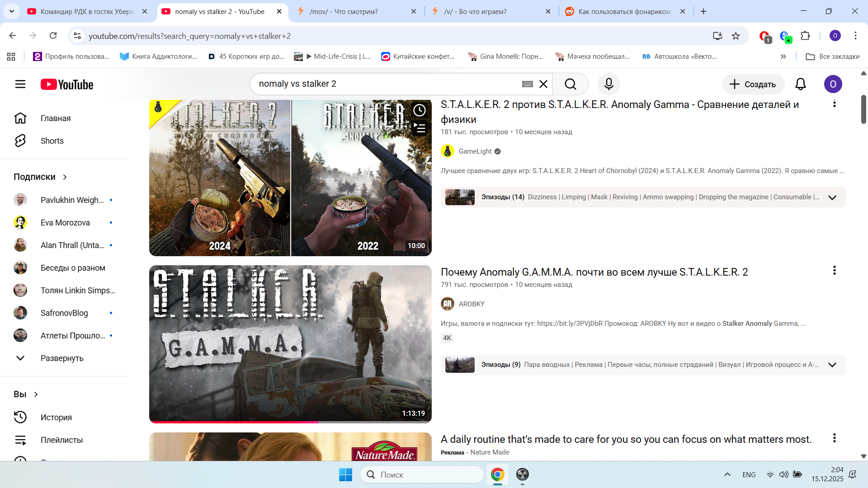Open the browser extensions puzzle icon
868x488 pixels.
(805, 36)
